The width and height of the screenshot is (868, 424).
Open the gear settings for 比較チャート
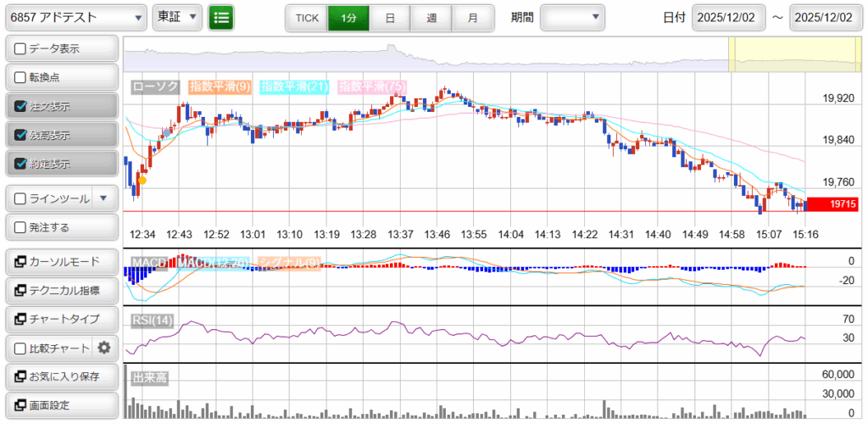[x=104, y=348]
